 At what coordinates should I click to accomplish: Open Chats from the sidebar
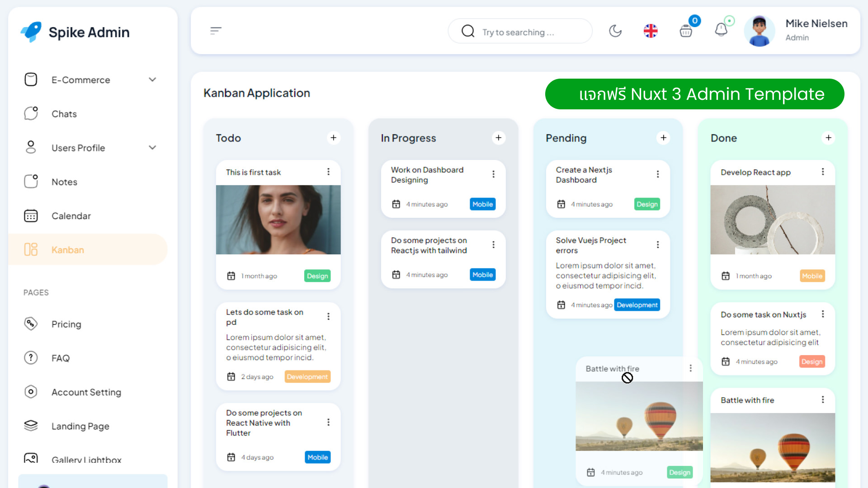tap(88, 113)
